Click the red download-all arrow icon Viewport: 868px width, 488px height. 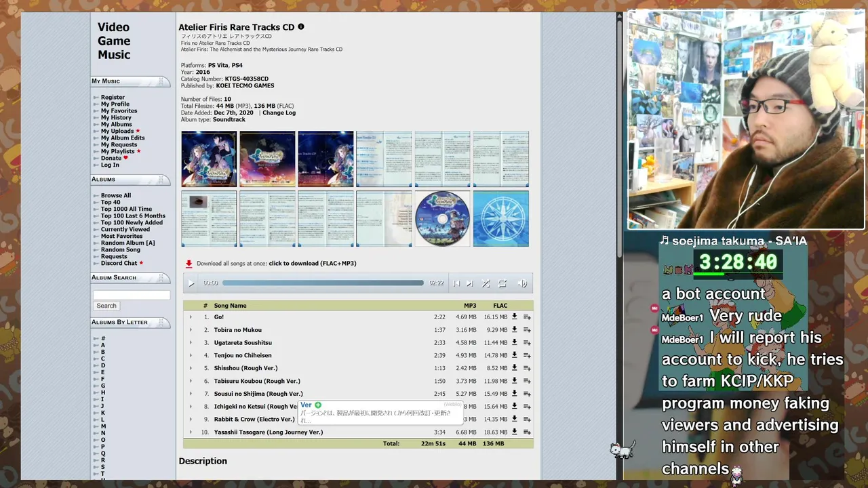pos(189,264)
